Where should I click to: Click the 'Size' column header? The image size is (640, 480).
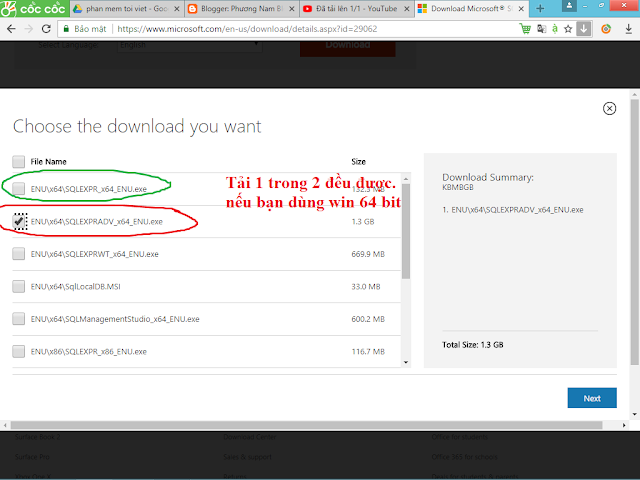coord(358,162)
